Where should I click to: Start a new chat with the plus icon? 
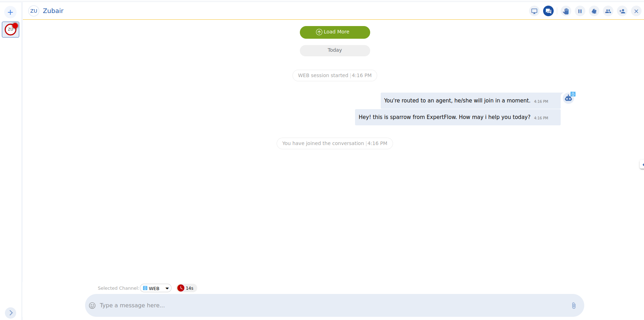pos(10,12)
